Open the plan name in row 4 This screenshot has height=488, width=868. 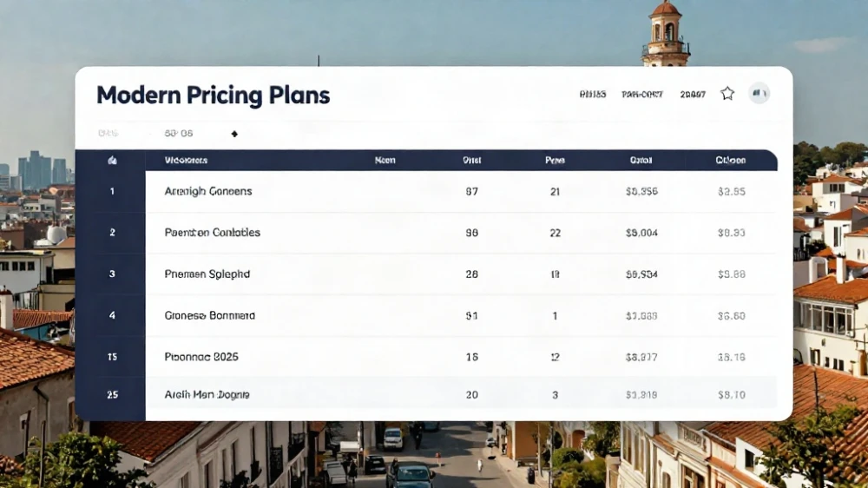210,316
